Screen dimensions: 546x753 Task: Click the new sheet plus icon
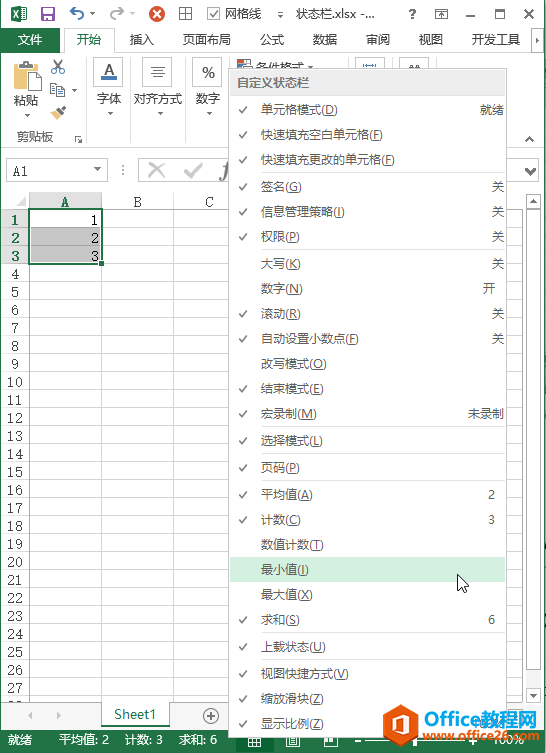211,716
